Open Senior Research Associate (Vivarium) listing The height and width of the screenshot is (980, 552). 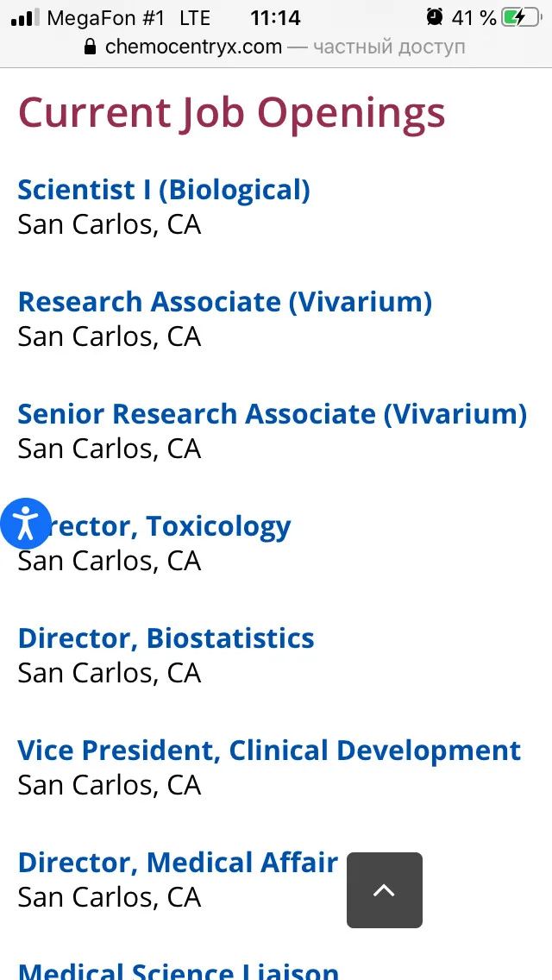(x=273, y=414)
